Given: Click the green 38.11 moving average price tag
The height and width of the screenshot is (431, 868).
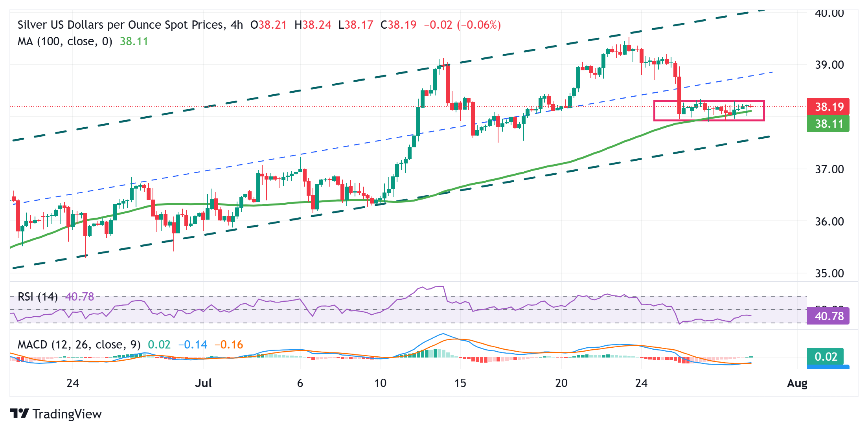Looking at the screenshot, I should (828, 124).
